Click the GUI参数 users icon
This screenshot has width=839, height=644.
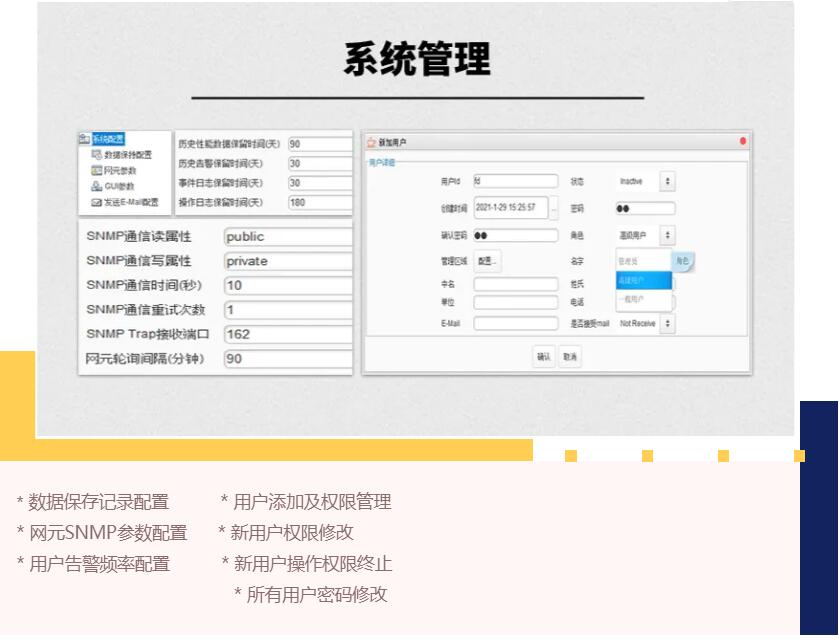click(x=96, y=186)
